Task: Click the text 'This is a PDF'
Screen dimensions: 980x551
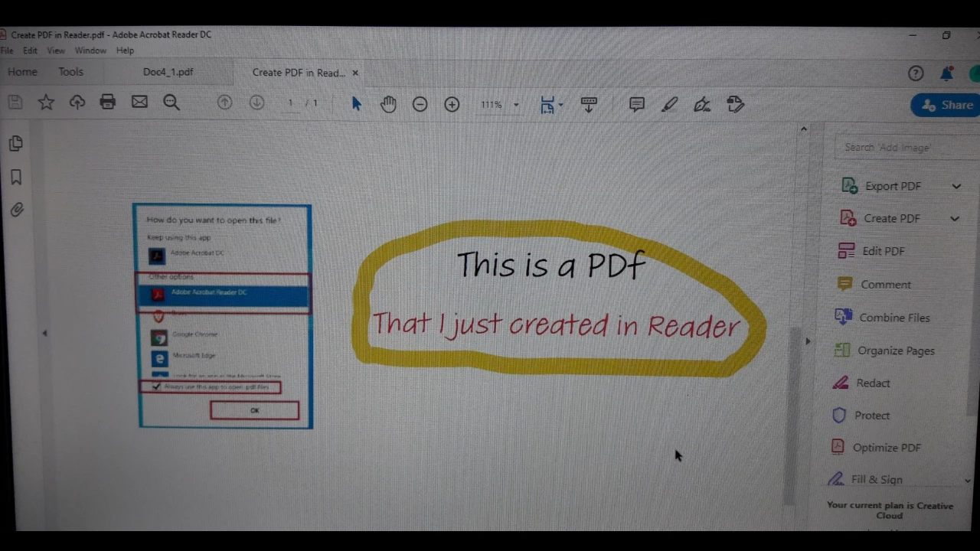Action: click(551, 265)
